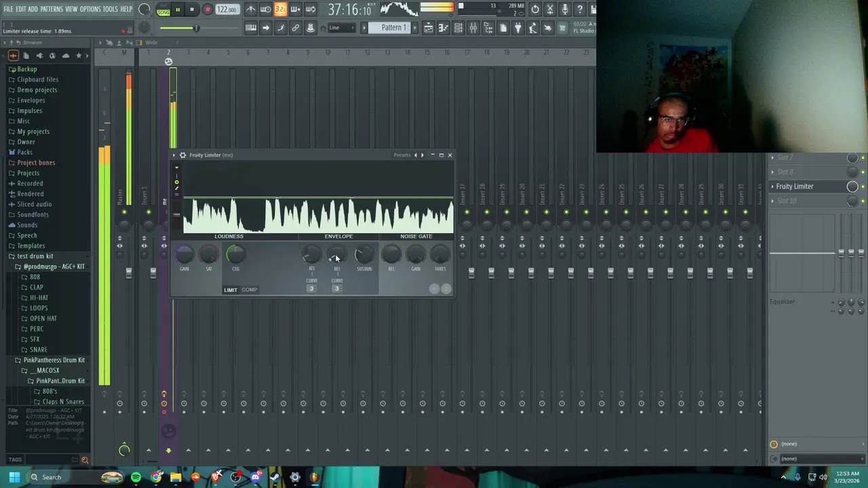Screen dimensions: 868x488
Task: Open the OPTIONS menu
Action: coord(90,9)
